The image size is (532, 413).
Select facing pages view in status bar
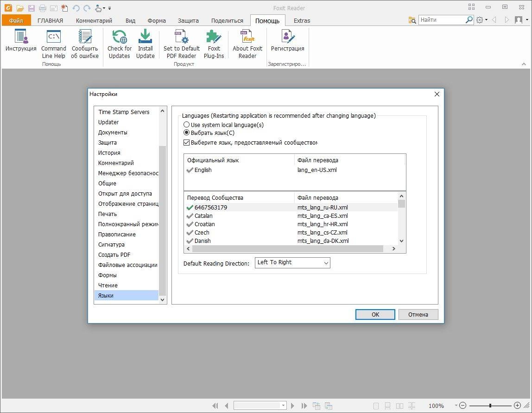click(x=399, y=406)
